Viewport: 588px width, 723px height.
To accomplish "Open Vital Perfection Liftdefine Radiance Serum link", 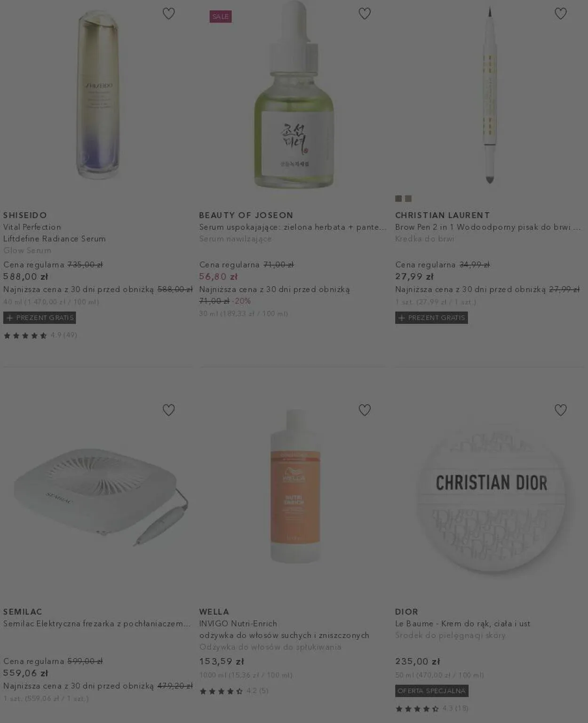I will (x=55, y=233).
